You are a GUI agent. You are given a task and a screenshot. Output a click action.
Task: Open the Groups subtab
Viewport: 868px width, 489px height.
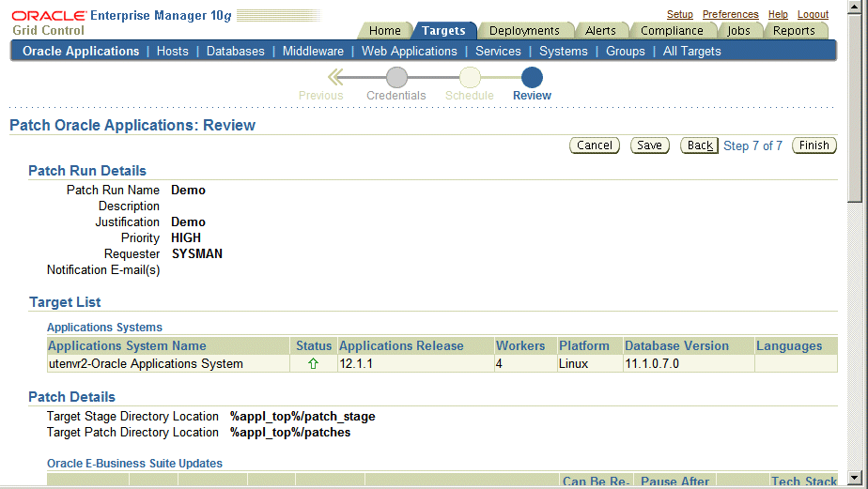(x=626, y=51)
